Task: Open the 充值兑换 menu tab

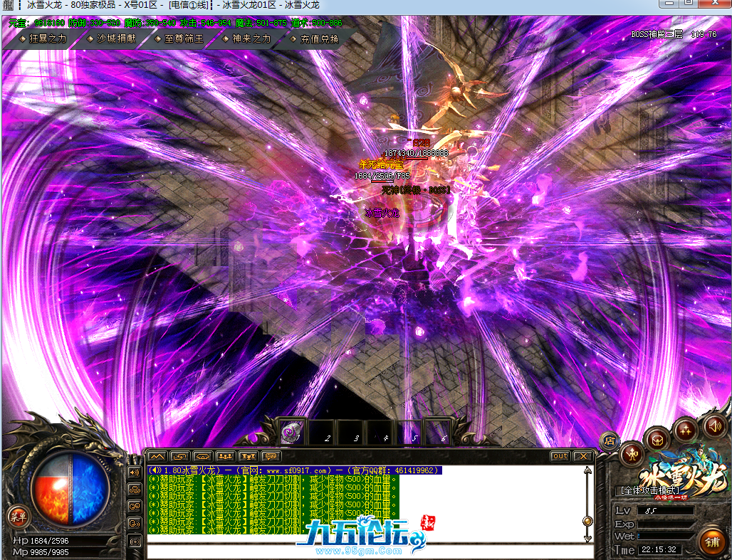Action: (315, 39)
